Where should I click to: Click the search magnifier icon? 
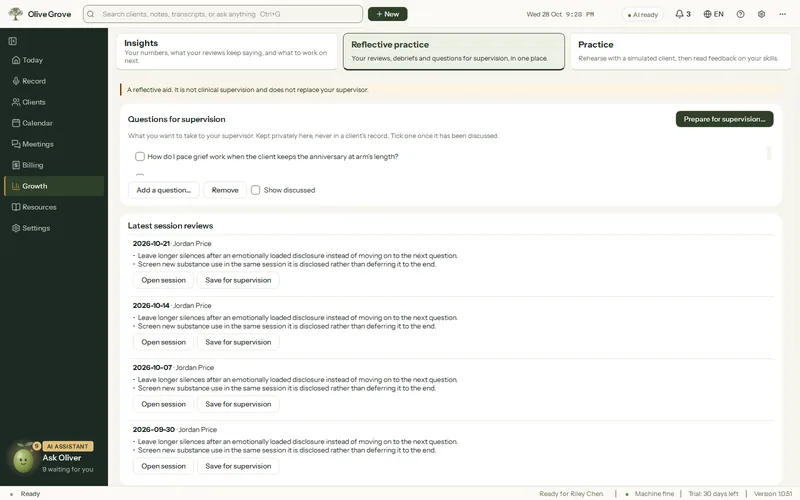pos(91,14)
